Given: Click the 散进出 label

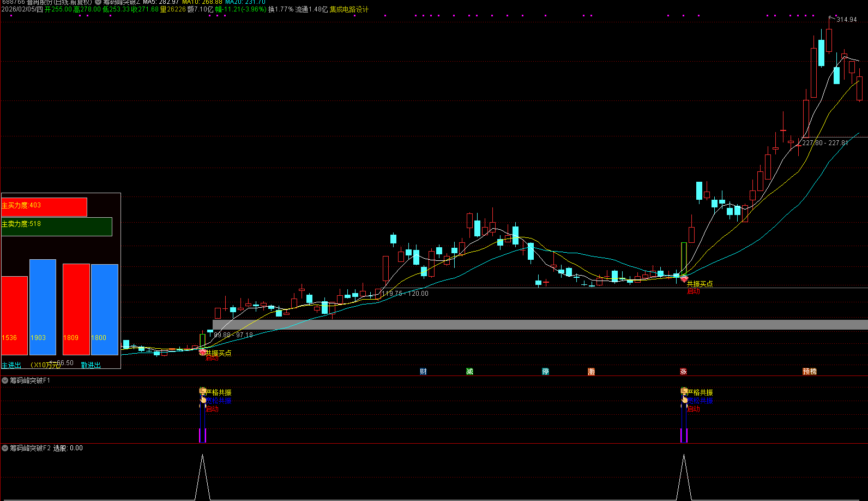Looking at the screenshot, I should [91, 365].
